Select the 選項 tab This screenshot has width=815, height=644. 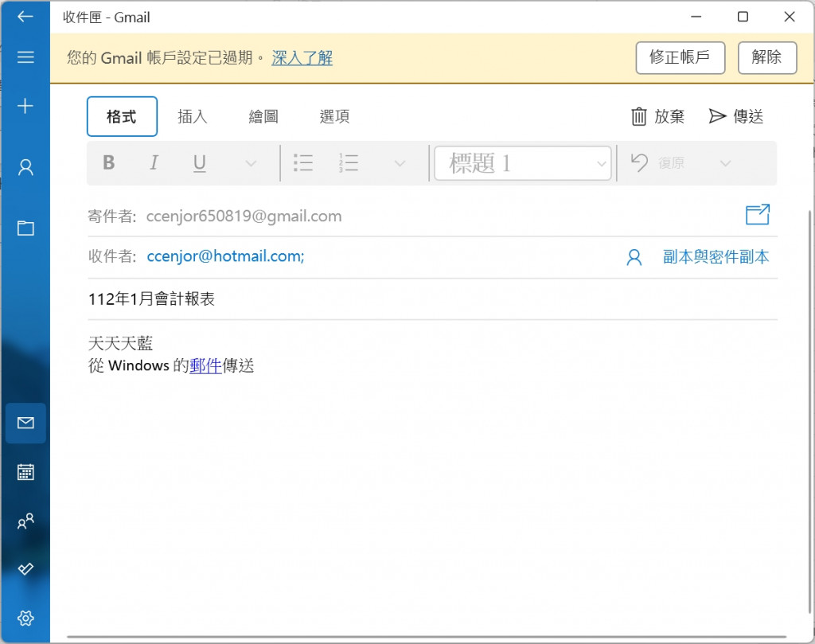[x=334, y=116]
